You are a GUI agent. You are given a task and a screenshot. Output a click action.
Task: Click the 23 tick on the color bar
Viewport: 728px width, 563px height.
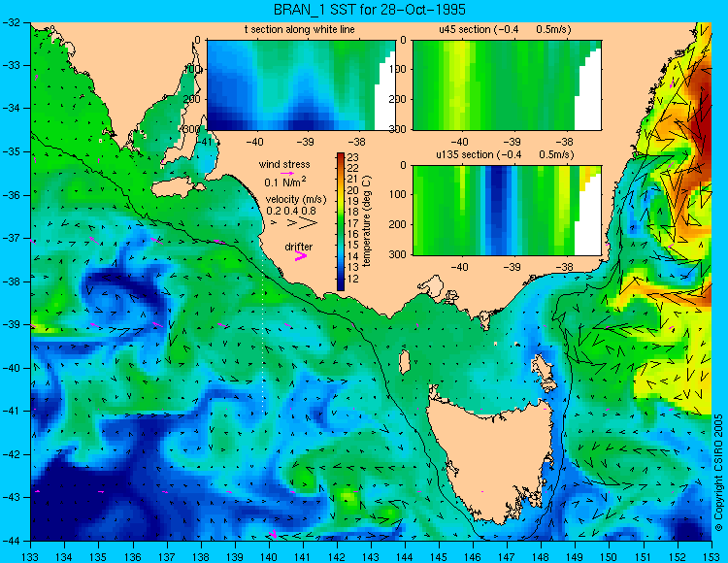353,157
